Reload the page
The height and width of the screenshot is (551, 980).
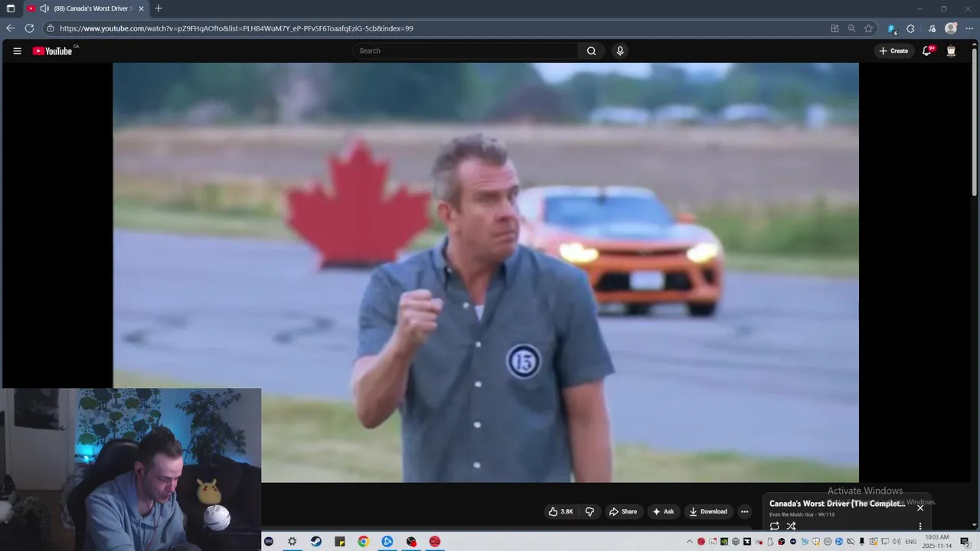click(29, 28)
